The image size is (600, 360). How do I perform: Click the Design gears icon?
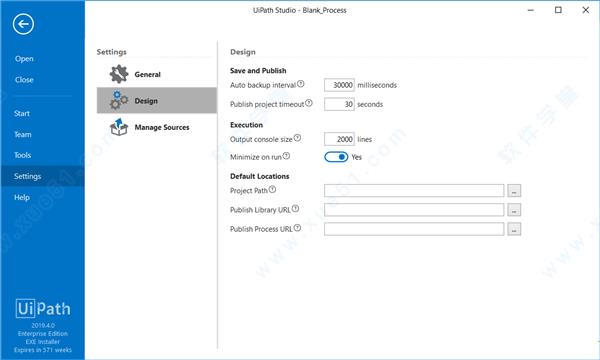[x=119, y=100]
